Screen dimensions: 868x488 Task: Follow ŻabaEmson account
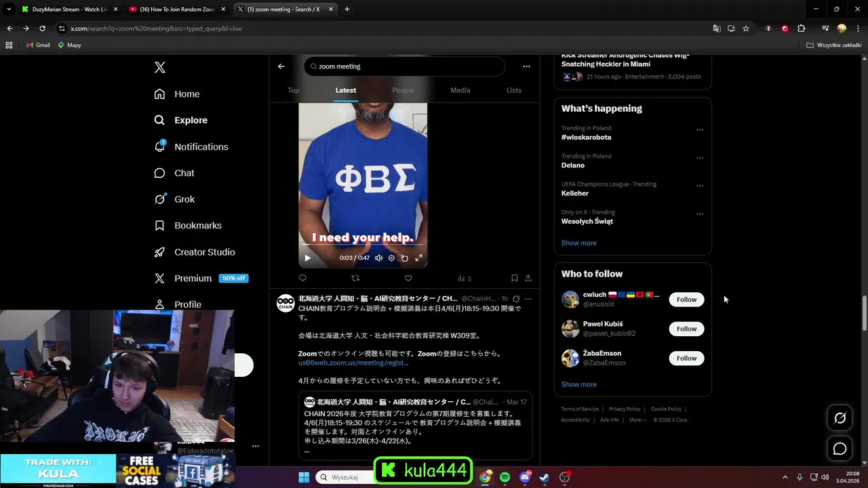point(686,358)
